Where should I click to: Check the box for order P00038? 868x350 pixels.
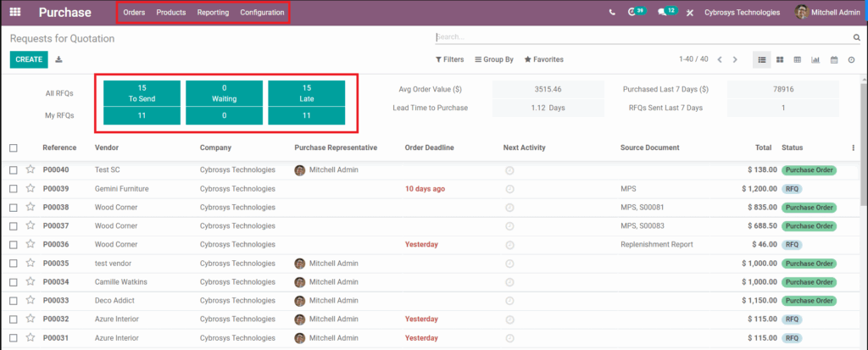point(14,207)
